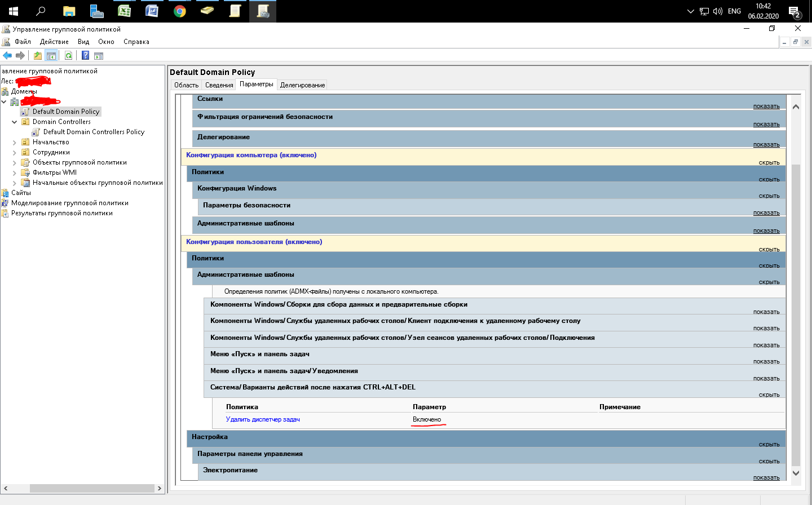Image resolution: width=812 pixels, height=505 pixels.
Task: Expand the Фильтры WMI node
Action: point(15,172)
